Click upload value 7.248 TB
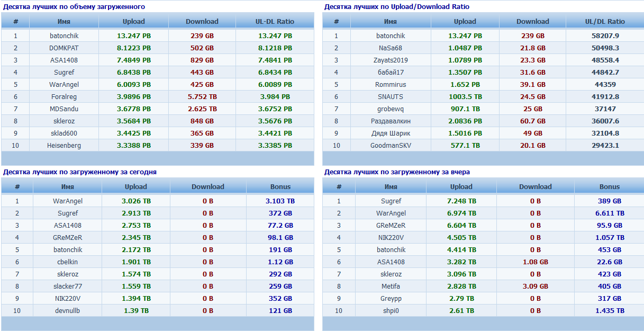 click(461, 201)
